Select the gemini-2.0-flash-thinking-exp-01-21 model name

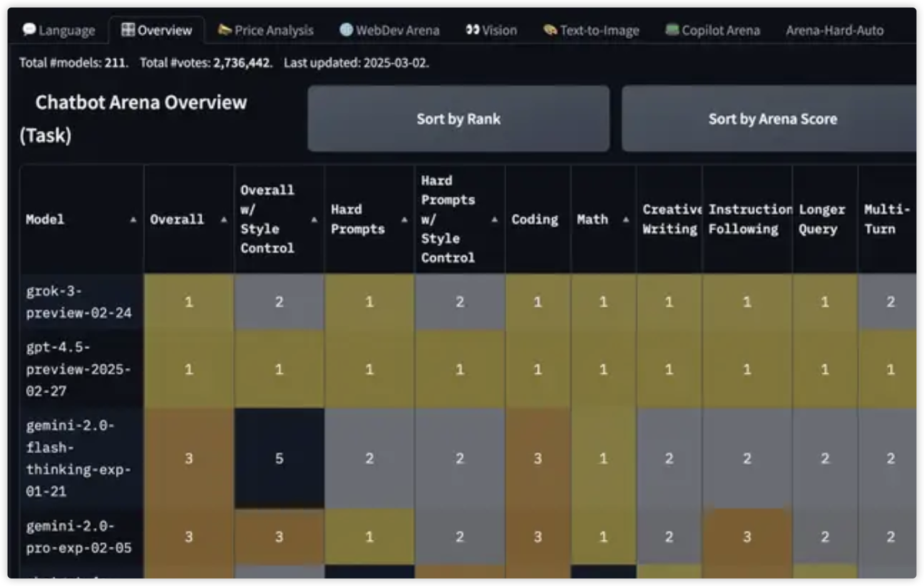[78, 458]
